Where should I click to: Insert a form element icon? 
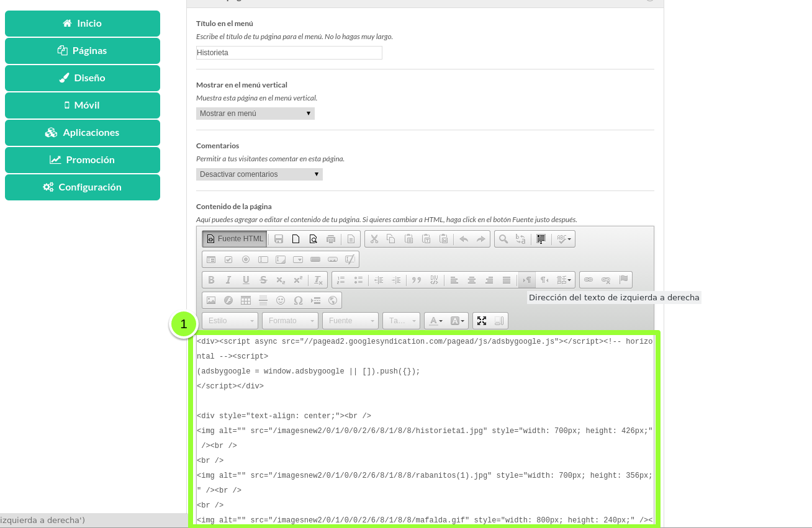(211, 259)
